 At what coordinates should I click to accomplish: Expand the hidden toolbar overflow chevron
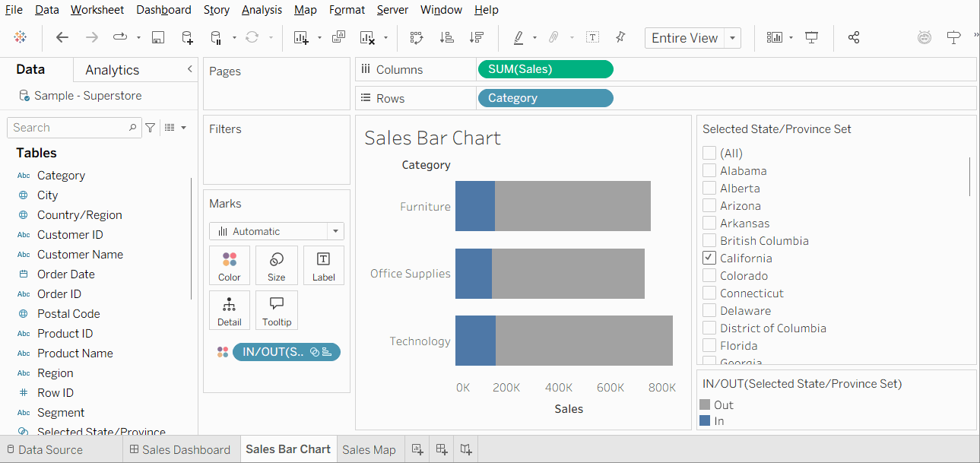(975, 35)
